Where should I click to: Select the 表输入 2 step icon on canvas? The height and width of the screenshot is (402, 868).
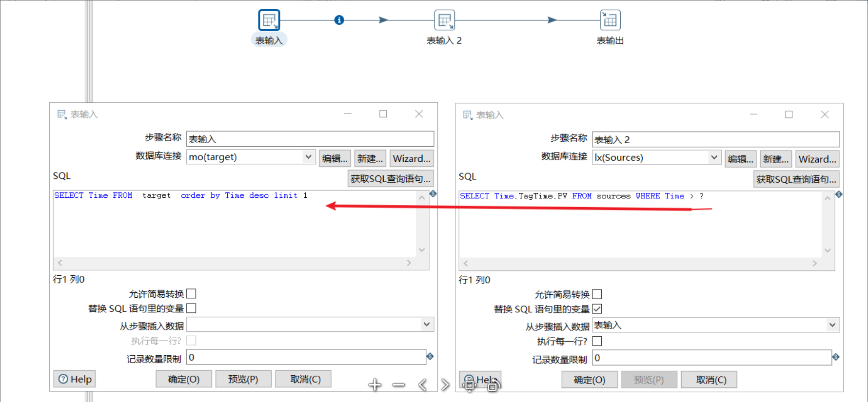click(444, 20)
